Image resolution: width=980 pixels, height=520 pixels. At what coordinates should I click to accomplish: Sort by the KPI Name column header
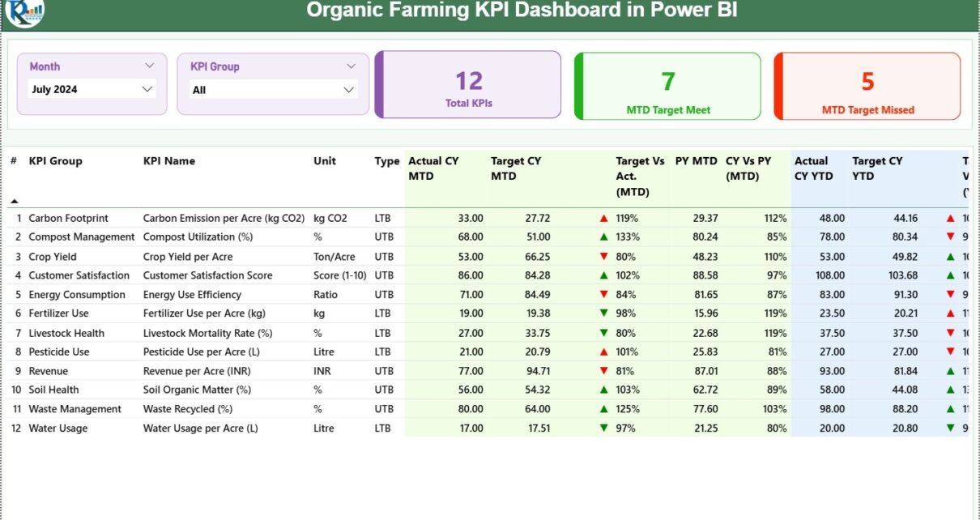[168, 161]
